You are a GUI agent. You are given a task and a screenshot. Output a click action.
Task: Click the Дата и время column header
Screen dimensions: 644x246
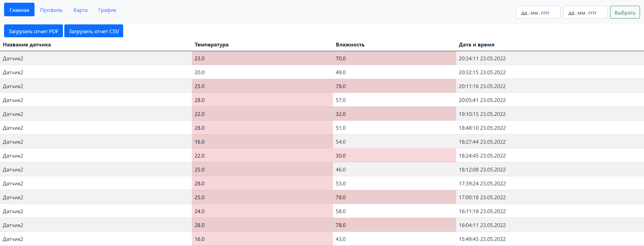click(x=476, y=45)
